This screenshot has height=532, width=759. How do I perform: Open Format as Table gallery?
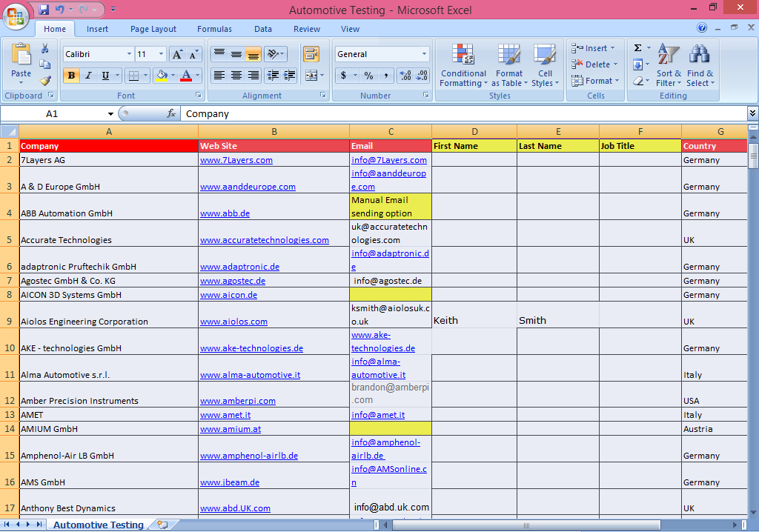point(509,65)
